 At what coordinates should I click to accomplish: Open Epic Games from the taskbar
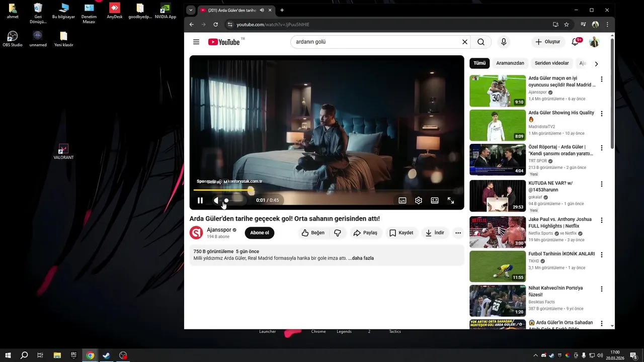pyautogui.click(x=73, y=355)
